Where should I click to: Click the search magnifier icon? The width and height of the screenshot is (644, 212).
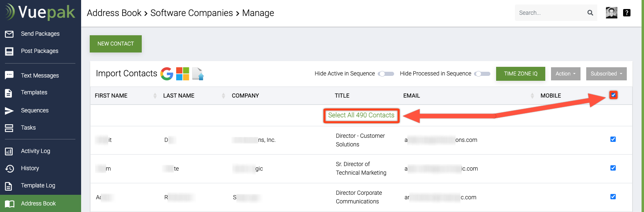[590, 13]
